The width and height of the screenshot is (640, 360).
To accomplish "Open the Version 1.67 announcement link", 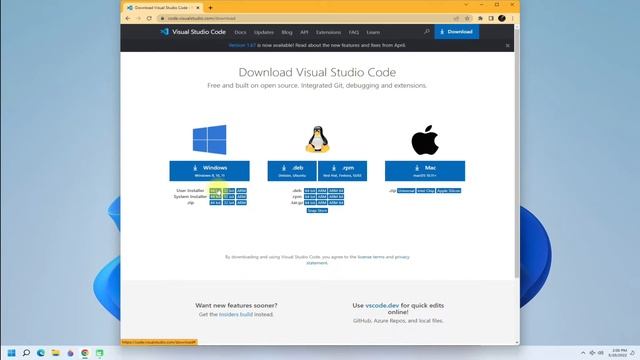I will tap(242, 45).
